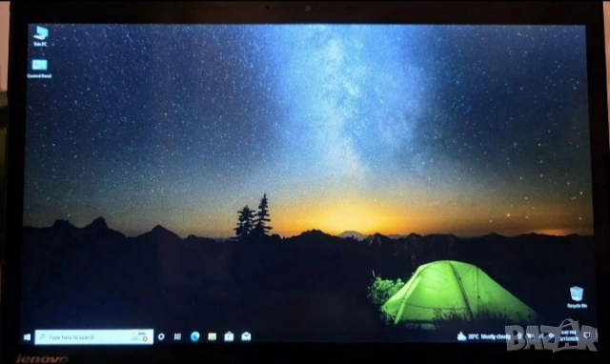
Task: Open Microsoft Store from the taskbar
Action: (x=229, y=336)
